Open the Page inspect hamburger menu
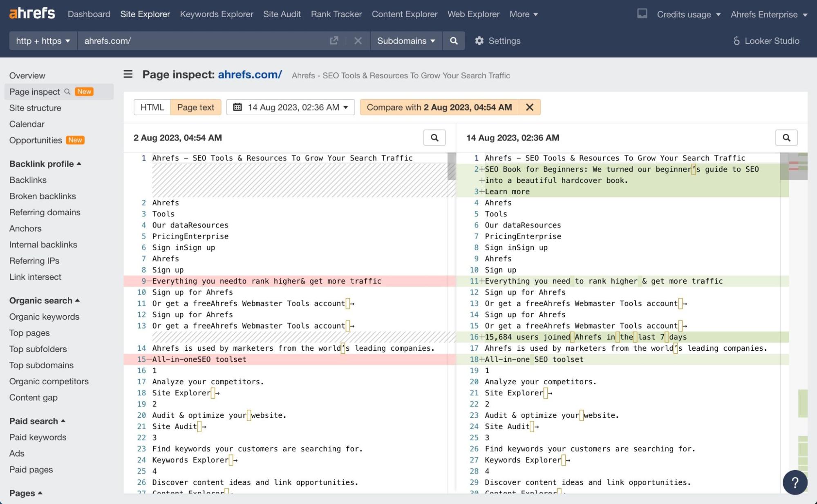Image resolution: width=817 pixels, height=504 pixels. coord(128,74)
